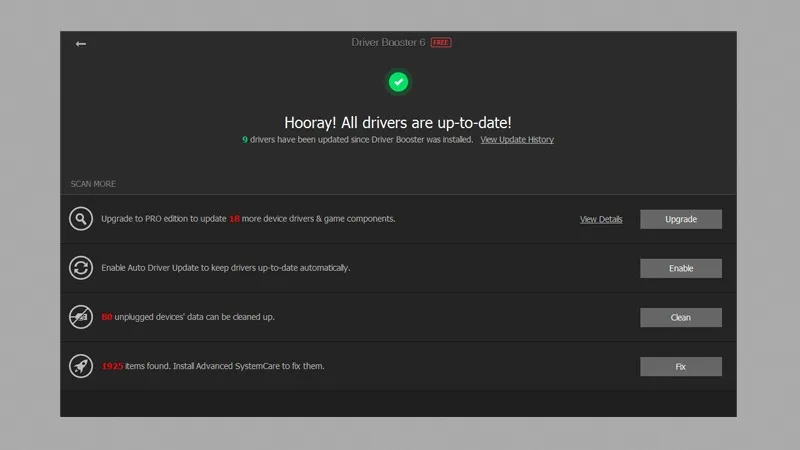Click the green checkmark status icon
800x450 pixels.
(x=398, y=81)
